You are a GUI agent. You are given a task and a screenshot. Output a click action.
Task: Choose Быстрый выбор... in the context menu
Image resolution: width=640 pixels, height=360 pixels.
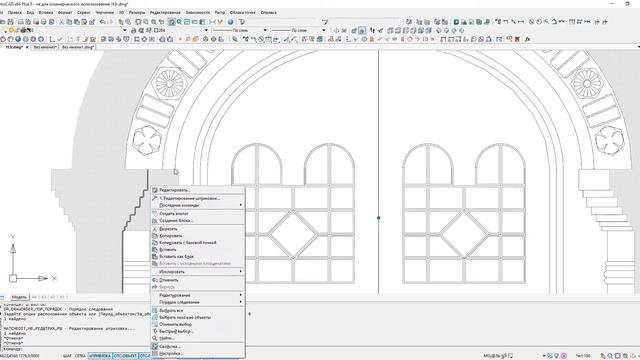pyautogui.click(x=198, y=331)
